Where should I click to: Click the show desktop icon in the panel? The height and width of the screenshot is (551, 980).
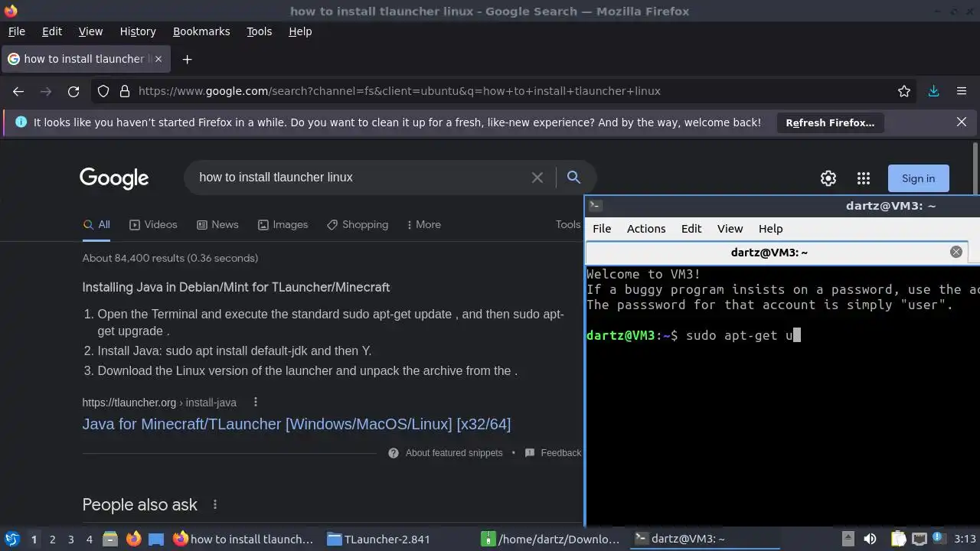156,539
